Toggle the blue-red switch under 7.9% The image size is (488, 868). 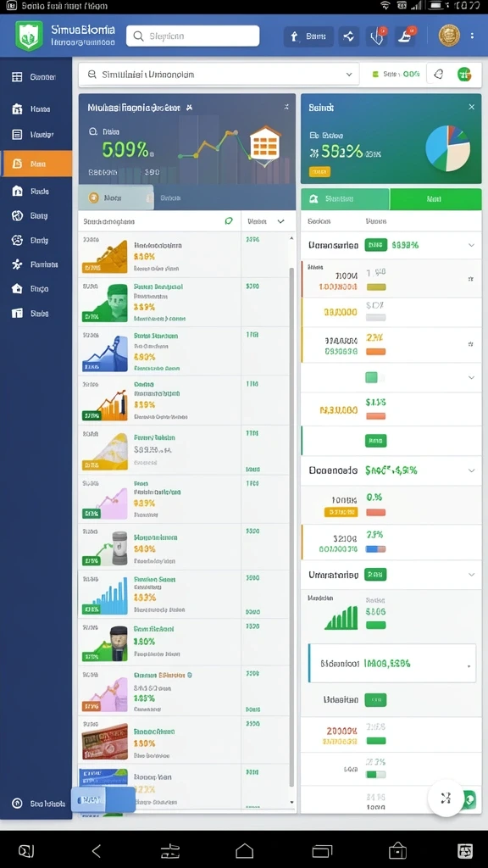(375, 549)
